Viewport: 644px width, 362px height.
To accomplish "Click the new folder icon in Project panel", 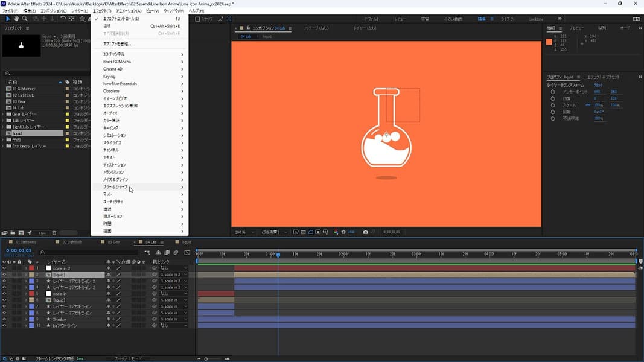I will [12, 233].
